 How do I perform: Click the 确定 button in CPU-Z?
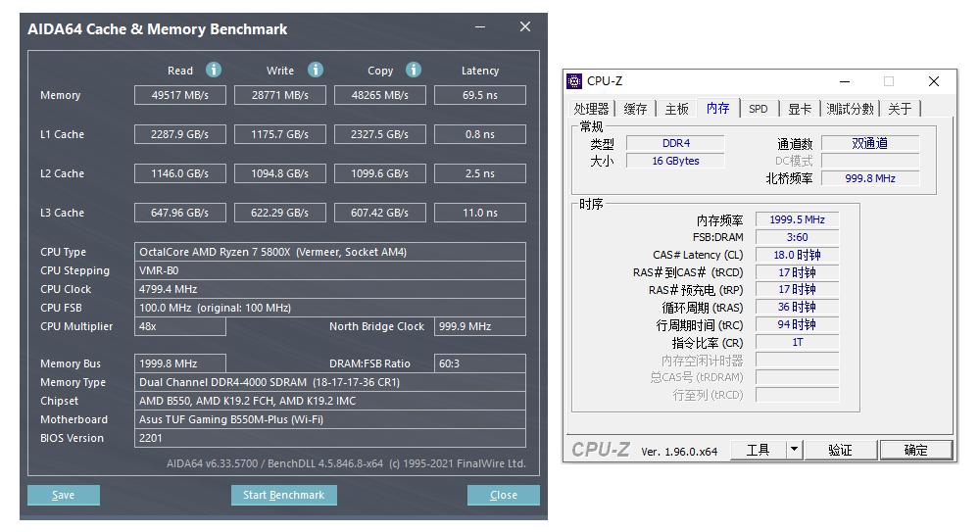[915, 450]
